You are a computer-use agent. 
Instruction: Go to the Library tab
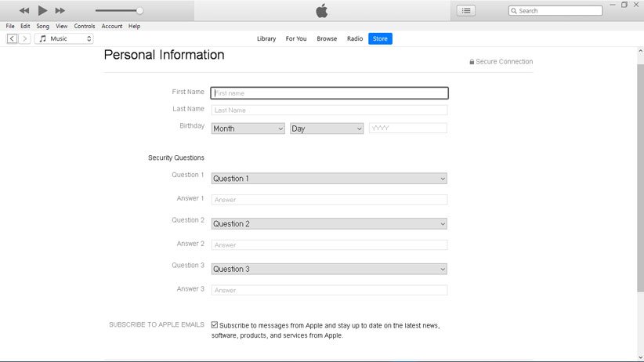coord(266,38)
